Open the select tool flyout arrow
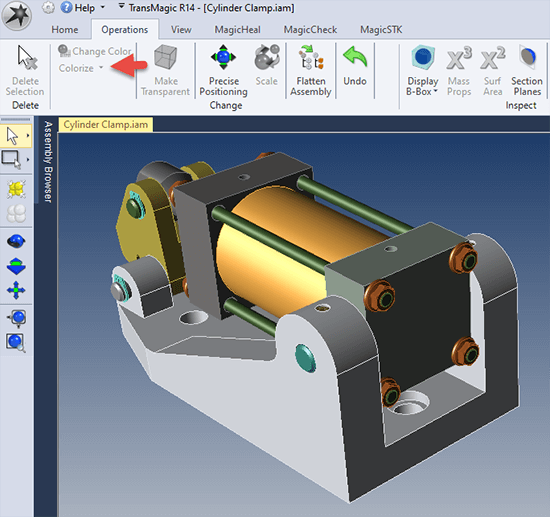550x517 pixels. [x=28, y=135]
